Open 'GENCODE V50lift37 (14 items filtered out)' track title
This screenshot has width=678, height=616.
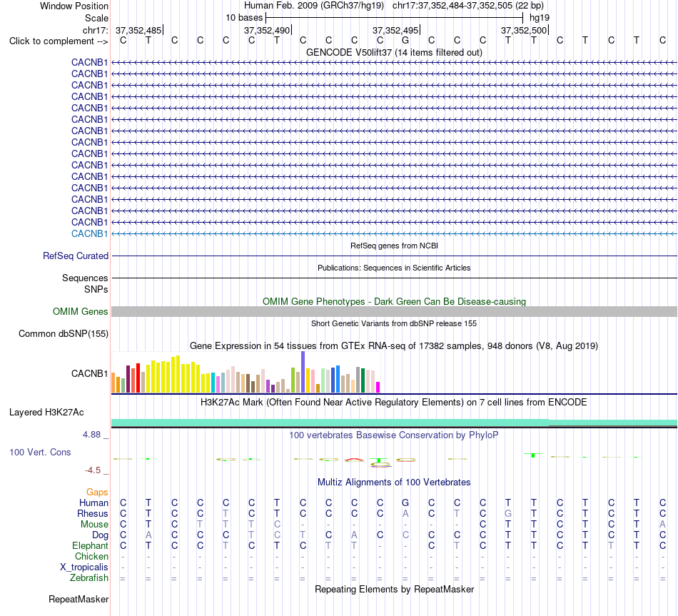click(x=394, y=52)
